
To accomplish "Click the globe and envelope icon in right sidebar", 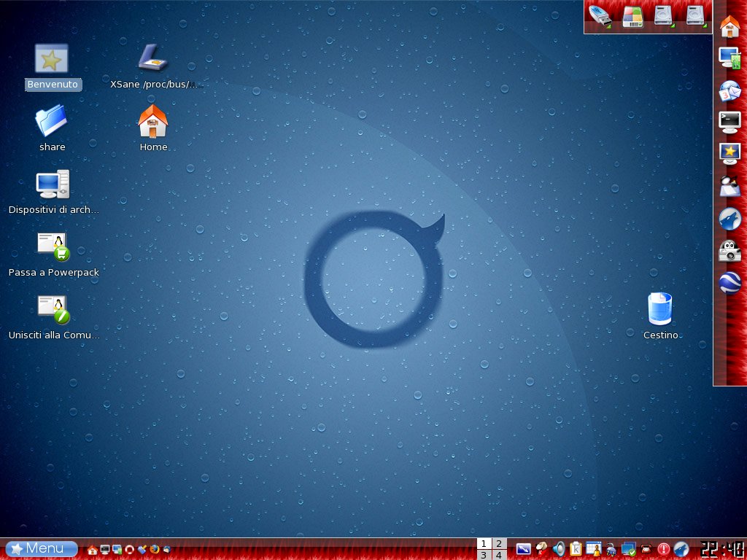I will pos(729,90).
